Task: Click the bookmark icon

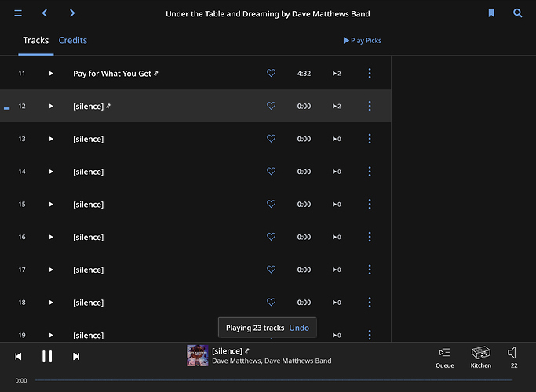Action: coord(491,13)
